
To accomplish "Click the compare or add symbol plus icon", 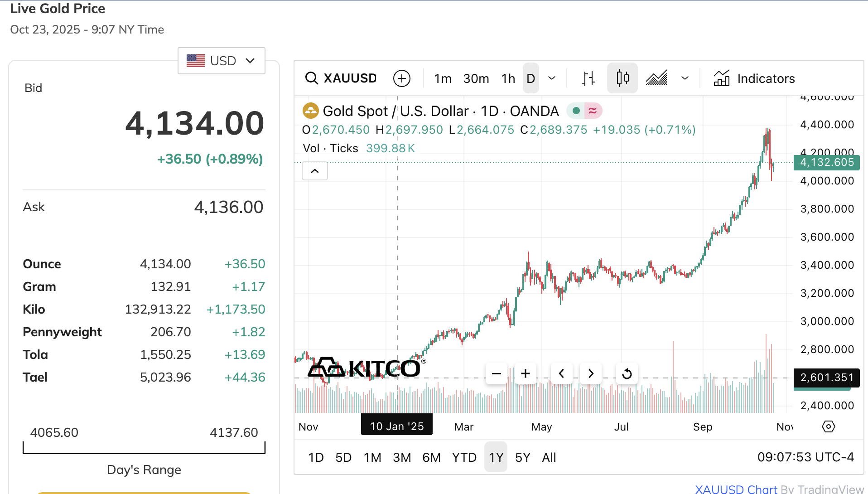I will pos(401,78).
